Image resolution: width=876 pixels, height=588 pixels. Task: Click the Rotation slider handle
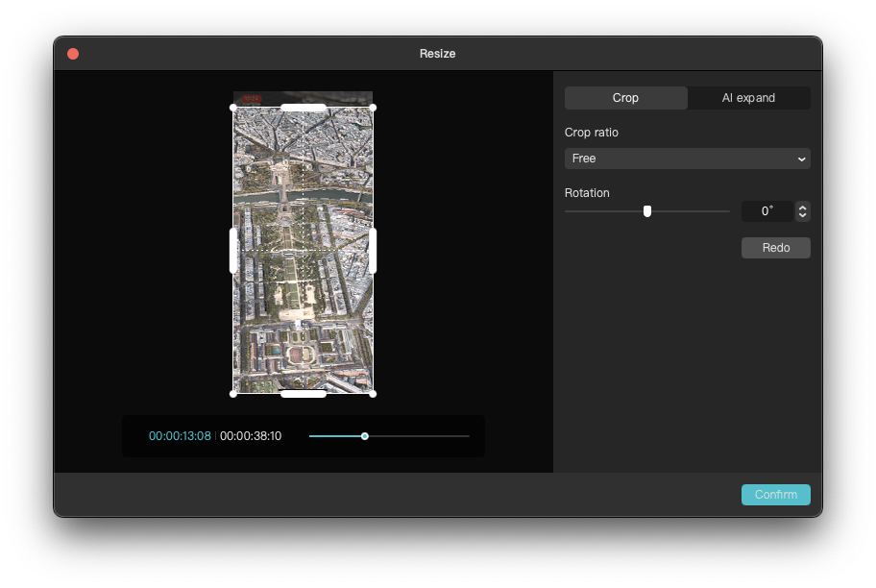(x=647, y=211)
